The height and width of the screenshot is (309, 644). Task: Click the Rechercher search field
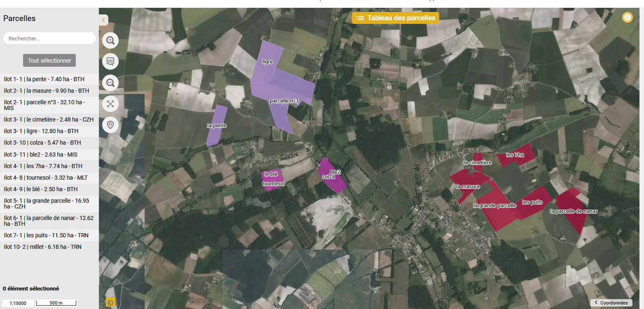(x=49, y=38)
